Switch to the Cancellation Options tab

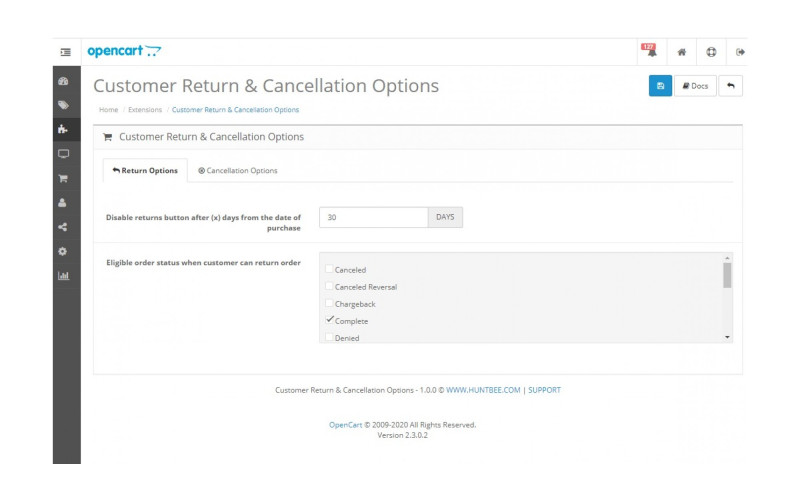(238, 171)
